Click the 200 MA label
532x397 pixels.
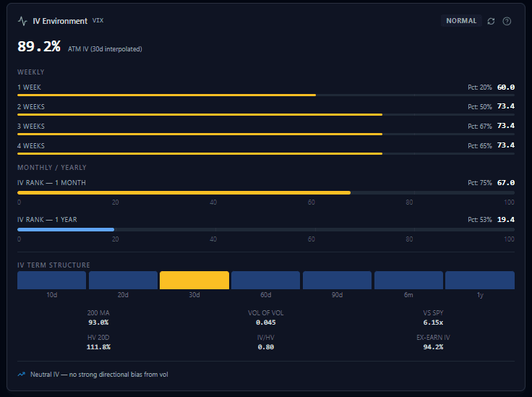[x=98, y=313]
